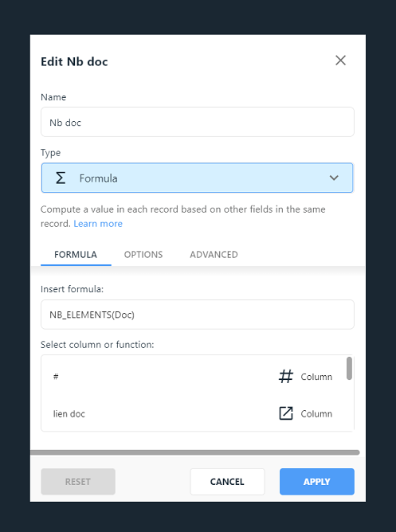Open the ADVANCED tab
This screenshot has width=396, height=532.
(x=214, y=255)
